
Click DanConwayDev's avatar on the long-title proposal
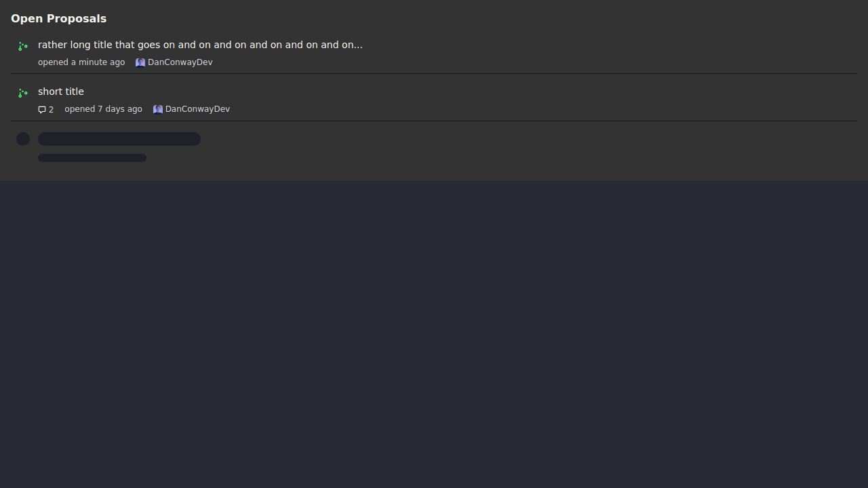tap(140, 62)
